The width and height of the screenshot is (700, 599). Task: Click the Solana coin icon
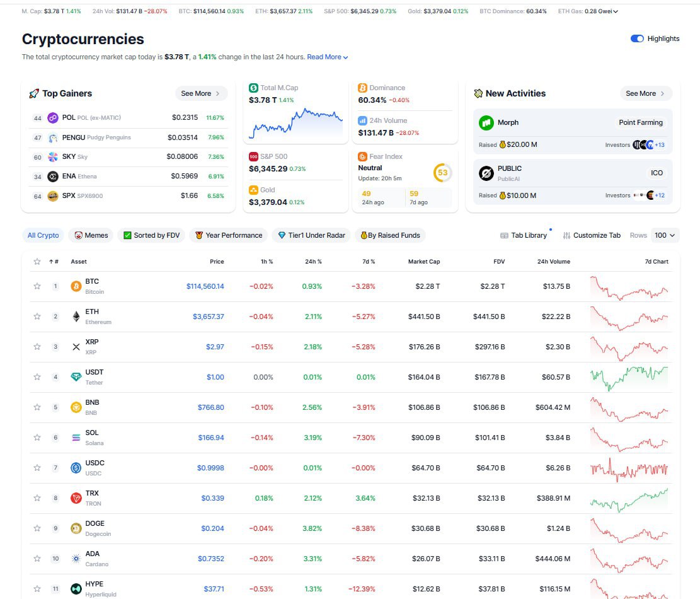pos(76,438)
